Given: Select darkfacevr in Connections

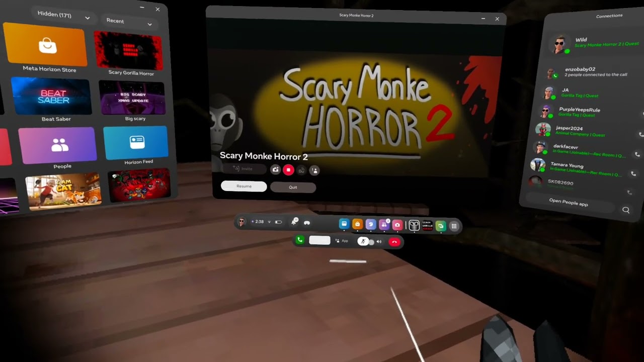Looking at the screenshot, I should 579,149.
